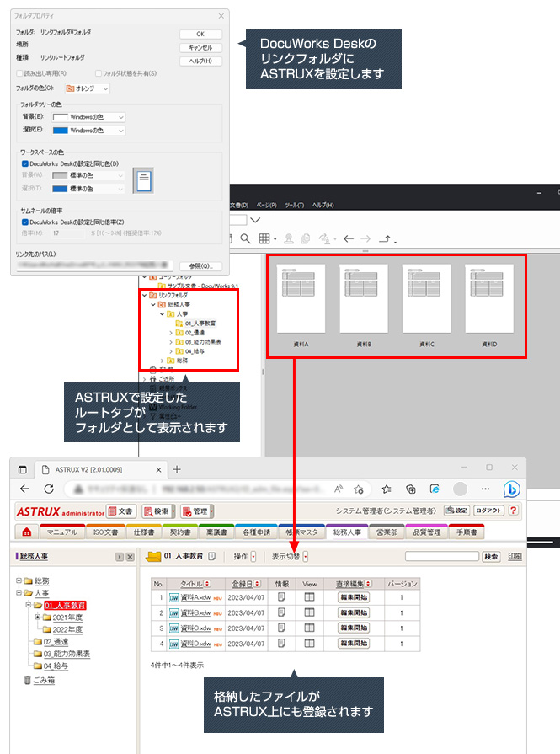Open the フォルダの色 orange dropdown
Viewport: 560px width, 754px height.
point(88,88)
